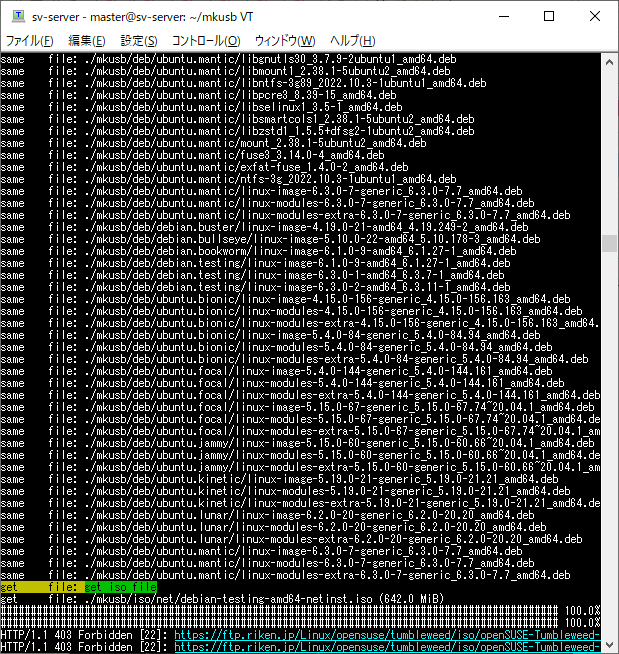This screenshot has width=619, height=654.
Task: Click the ntfs-3g_2022.10.3-1ubuntu1 line
Action: tap(228, 179)
